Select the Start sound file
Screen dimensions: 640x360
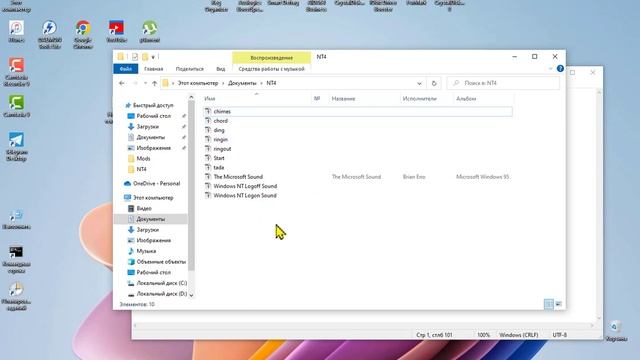(219, 158)
